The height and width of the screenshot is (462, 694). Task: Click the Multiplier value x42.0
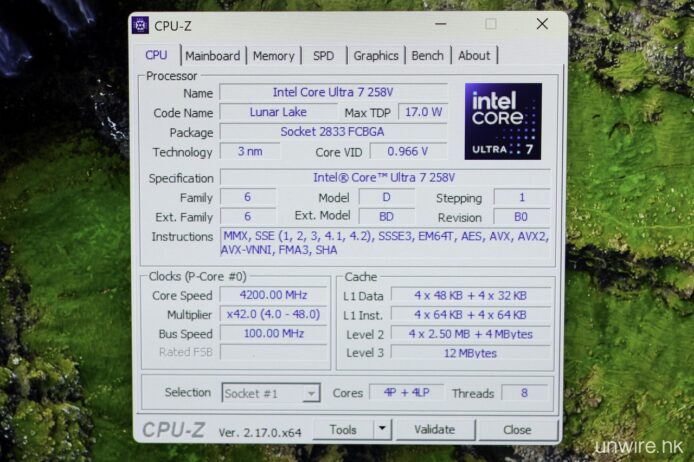point(274,314)
